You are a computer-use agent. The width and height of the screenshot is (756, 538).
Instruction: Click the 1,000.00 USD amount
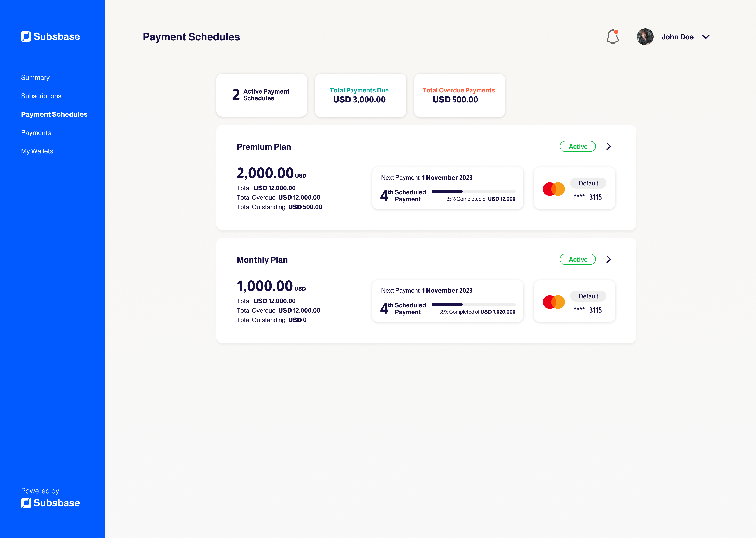point(271,286)
